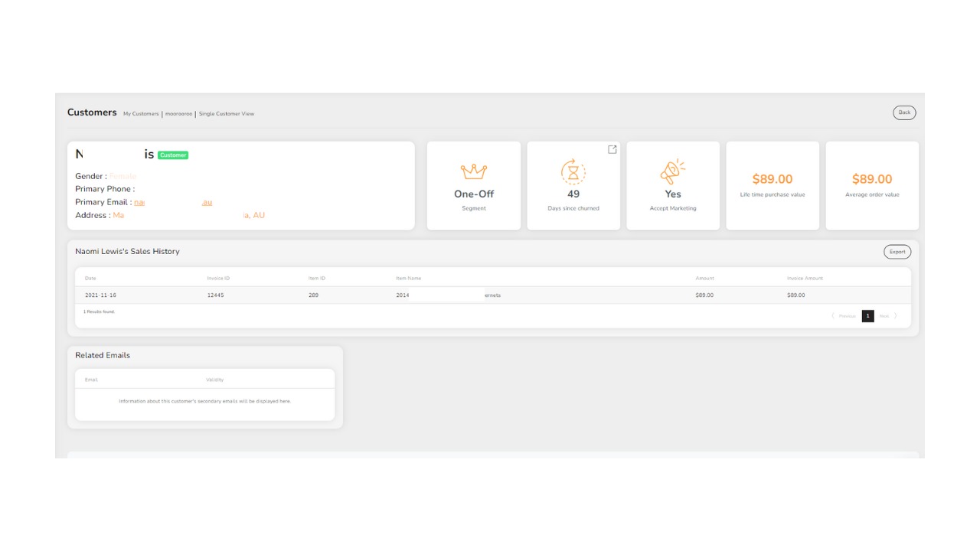Sort by Invoice Amount column header
The width and height of the screenshot is (980, 551).
click(805, 278)
